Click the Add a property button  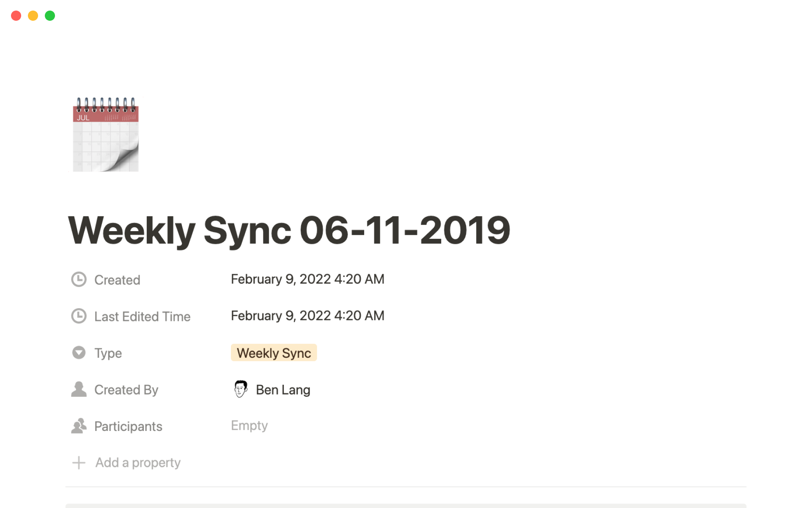click(x=138, y=463)
